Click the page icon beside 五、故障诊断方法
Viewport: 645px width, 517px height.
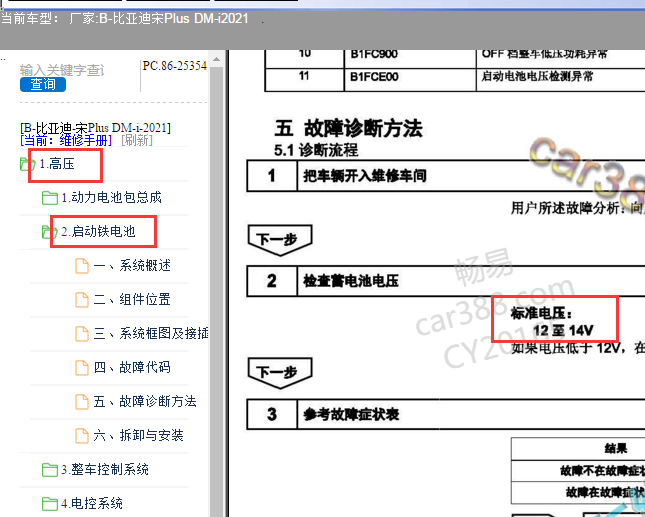click(82, 402)
